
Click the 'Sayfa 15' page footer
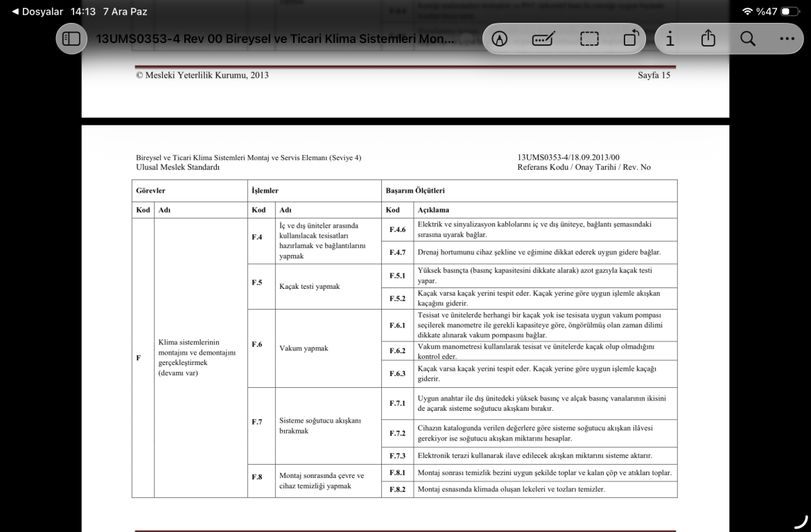click(x=654, y=75)
